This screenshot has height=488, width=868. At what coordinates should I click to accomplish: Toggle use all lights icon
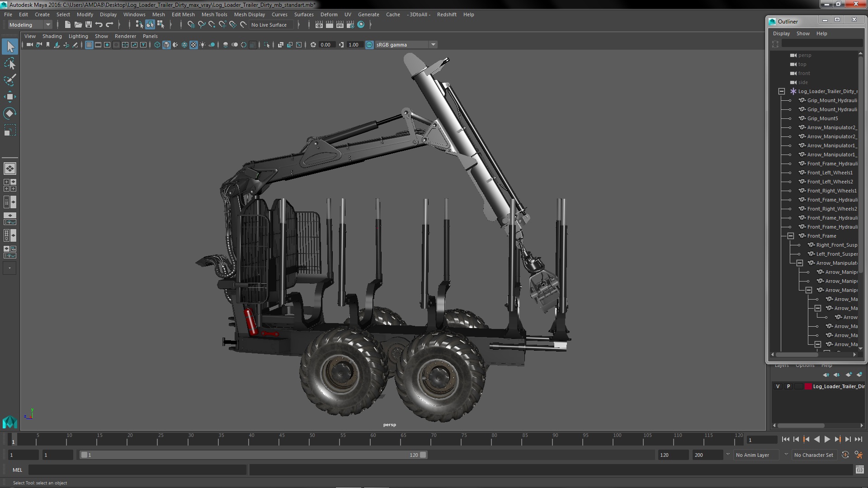[x=203, y=45]
